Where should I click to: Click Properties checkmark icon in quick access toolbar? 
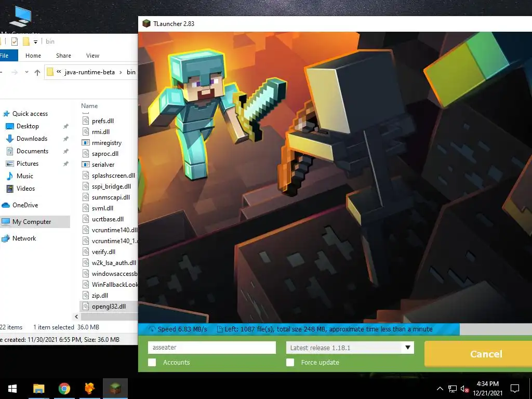point(14,42)
